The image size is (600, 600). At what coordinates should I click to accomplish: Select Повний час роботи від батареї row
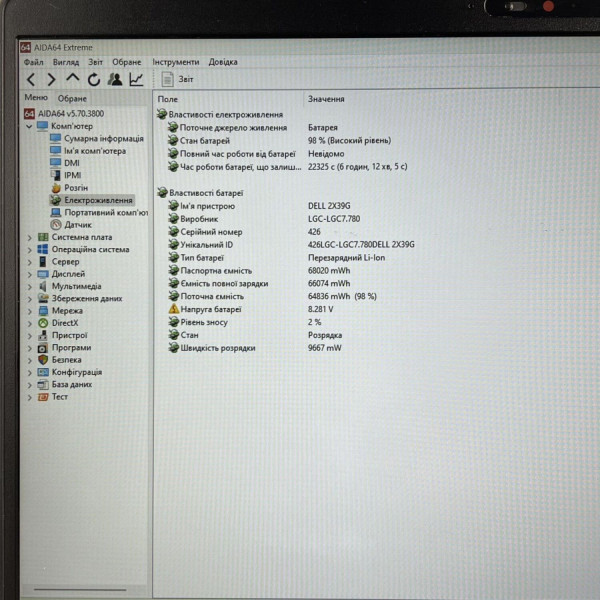pyautogui.click(x=256, y=153)
